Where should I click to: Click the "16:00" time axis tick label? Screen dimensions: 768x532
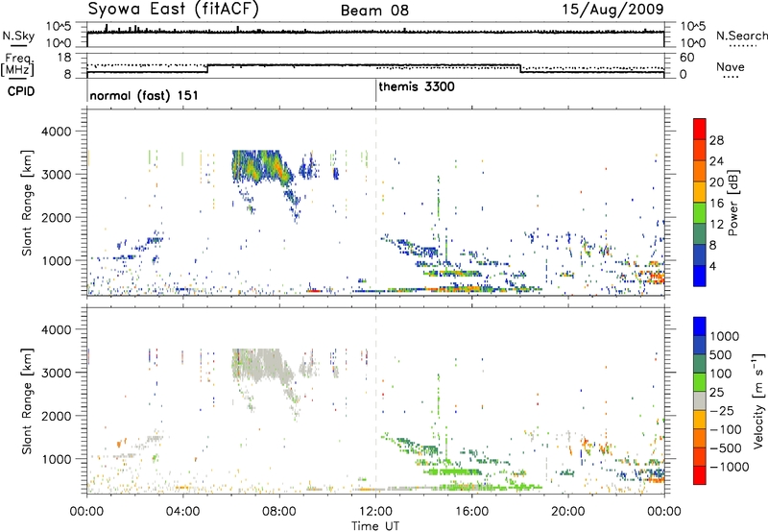[x=471, y=512]
